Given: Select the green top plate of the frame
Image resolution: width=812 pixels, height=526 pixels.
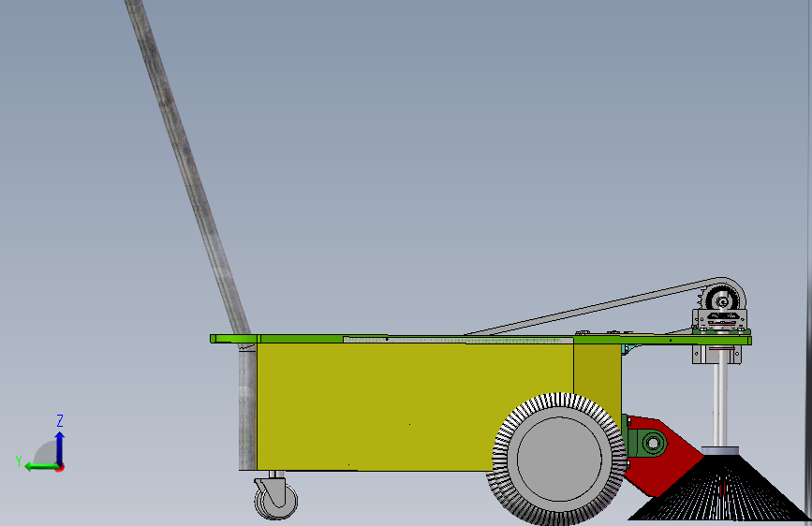Looking at the screenshot, I should pos(480,339).
